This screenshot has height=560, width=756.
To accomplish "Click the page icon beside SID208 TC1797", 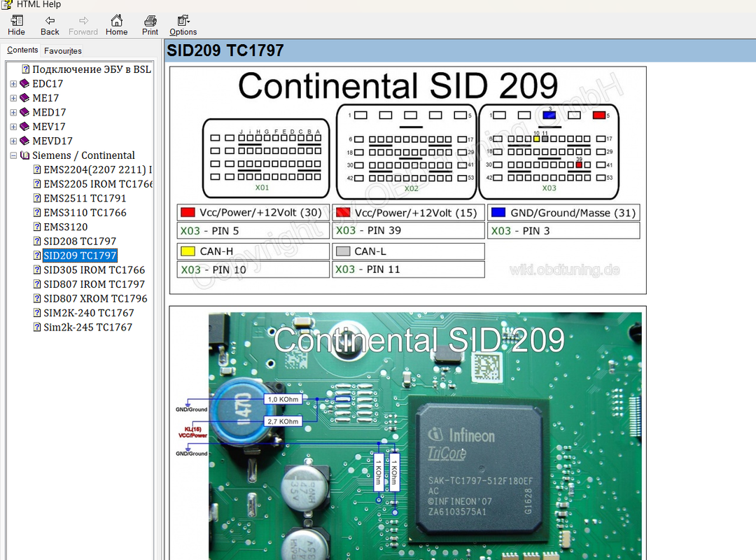I will pos(37,241).
